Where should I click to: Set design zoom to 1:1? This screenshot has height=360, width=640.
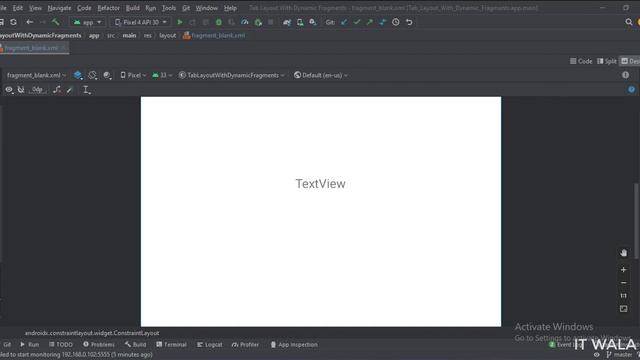[623, 296]
